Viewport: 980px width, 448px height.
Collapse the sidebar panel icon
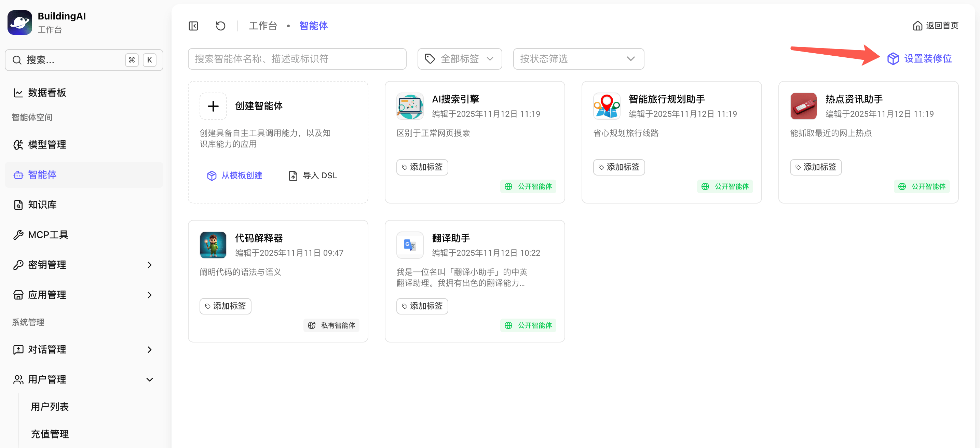point(193,26)
